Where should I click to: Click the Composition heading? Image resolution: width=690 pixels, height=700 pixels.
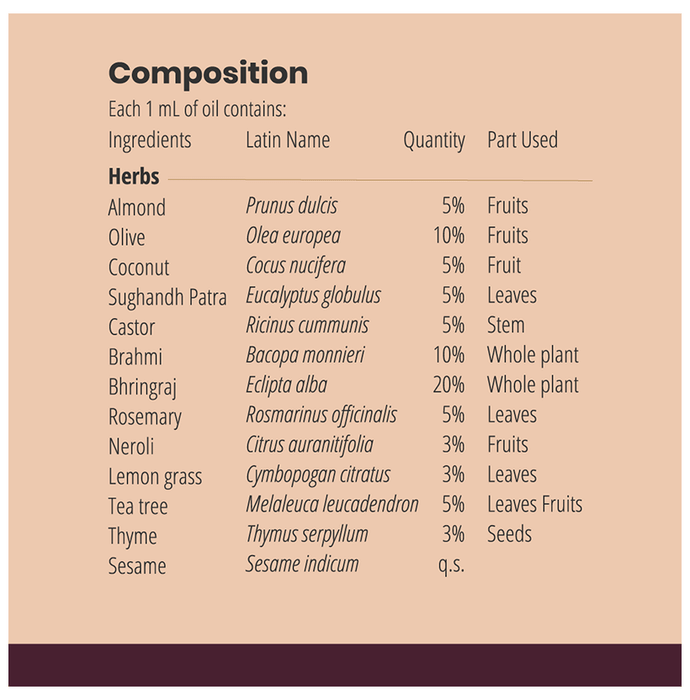point(208,73)
